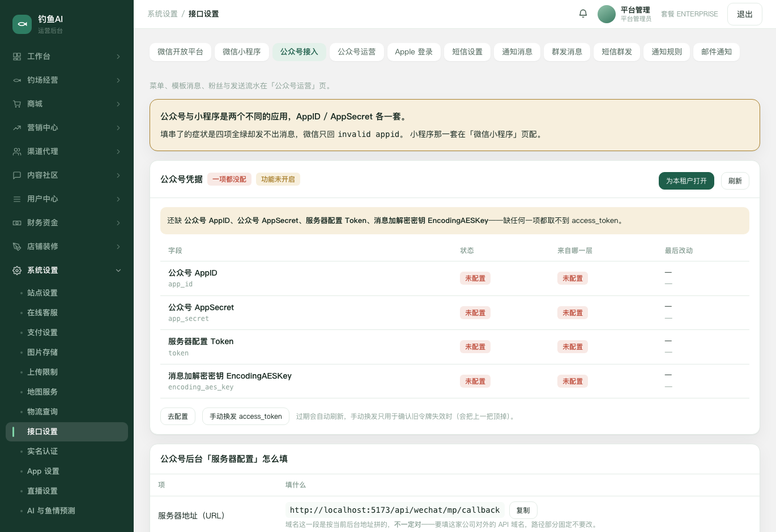Image resolution: width=776 pixels, height=532 pixels.
Task: Click the 营销中心 trend icon
Action: click(17, 128)
